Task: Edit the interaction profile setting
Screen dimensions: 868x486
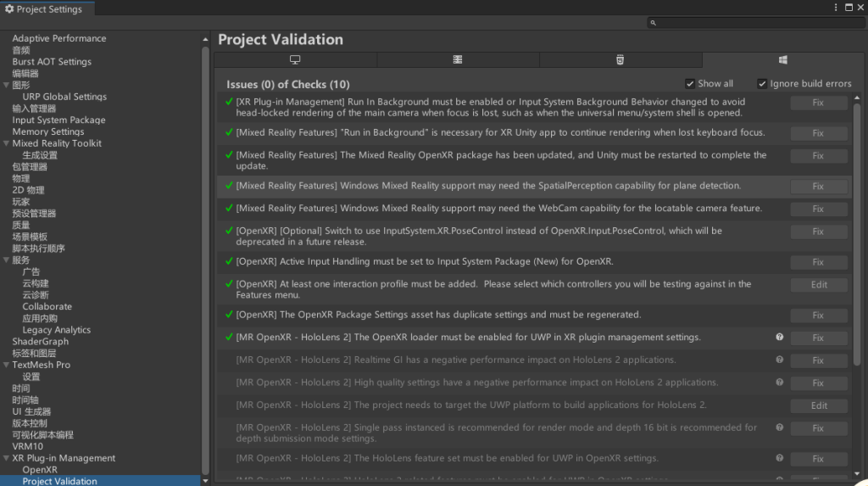Action: (818, 284)
